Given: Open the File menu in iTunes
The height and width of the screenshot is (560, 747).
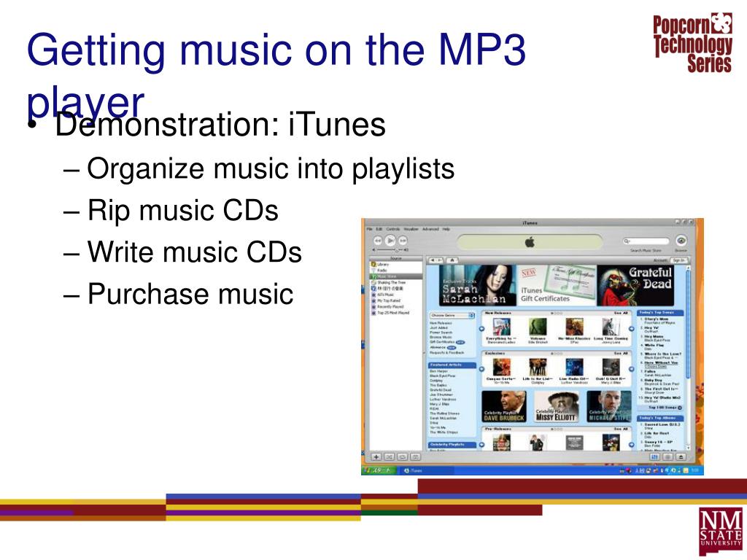Looking at the screenshot, I should pos(368,229).
